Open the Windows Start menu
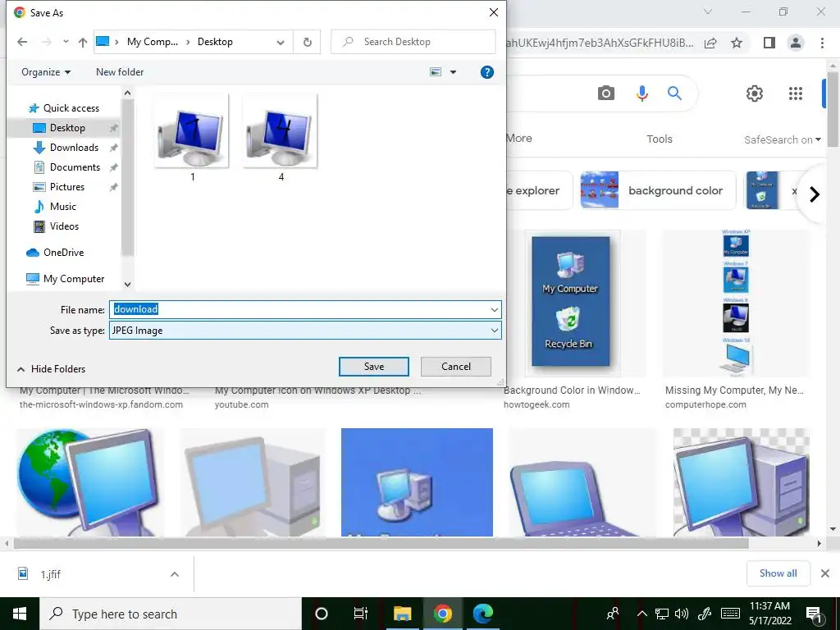 click(x=20, y=614)
